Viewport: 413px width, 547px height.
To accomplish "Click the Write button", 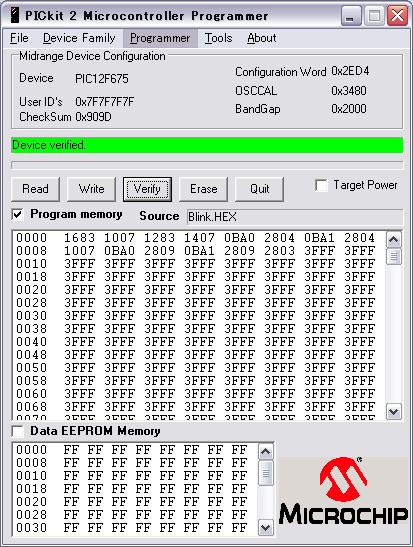I will tap(91, 189).
